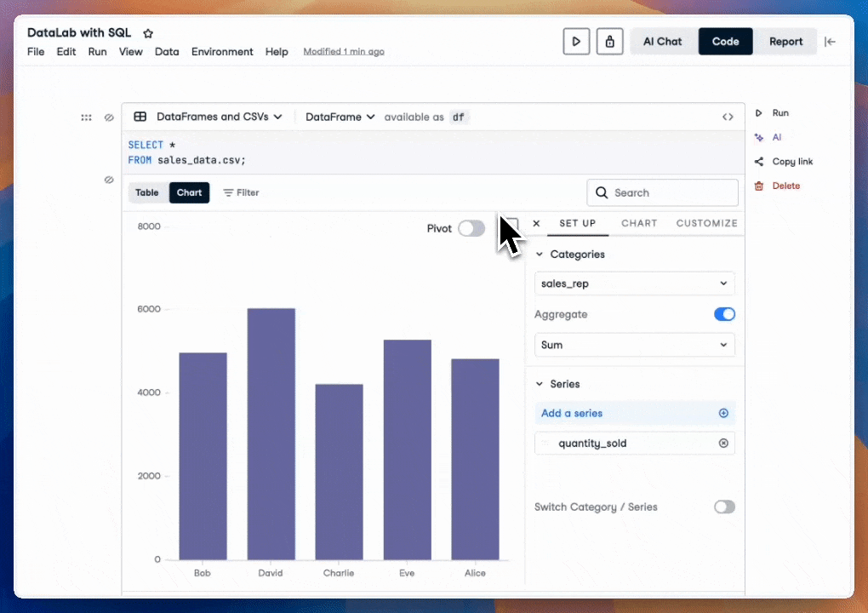Click the Copy link share icon
The height and width of the screenshot is (613, 868).
[x=759, y=162]
